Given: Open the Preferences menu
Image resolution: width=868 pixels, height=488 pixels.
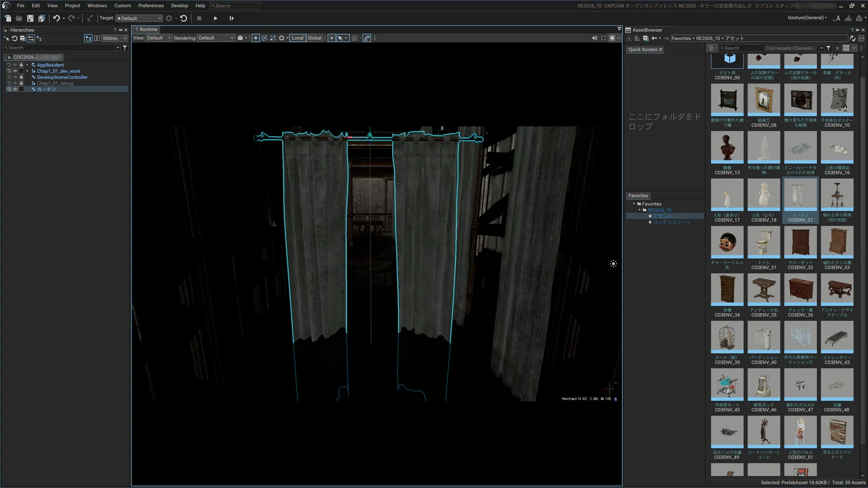Looking at the screenshot, I should click(x=151, y=6).
